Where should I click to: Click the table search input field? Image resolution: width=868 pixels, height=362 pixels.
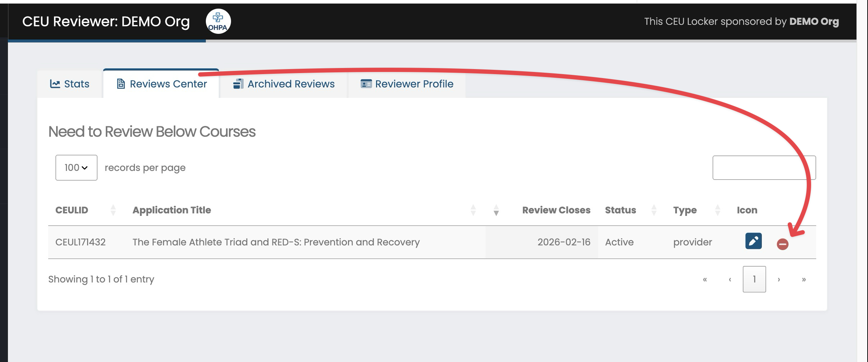coord(764,168)
